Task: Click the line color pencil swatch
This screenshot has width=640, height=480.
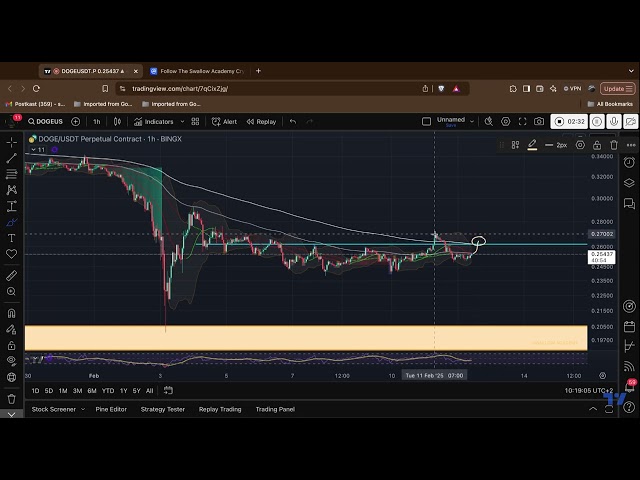Action: 533,145
